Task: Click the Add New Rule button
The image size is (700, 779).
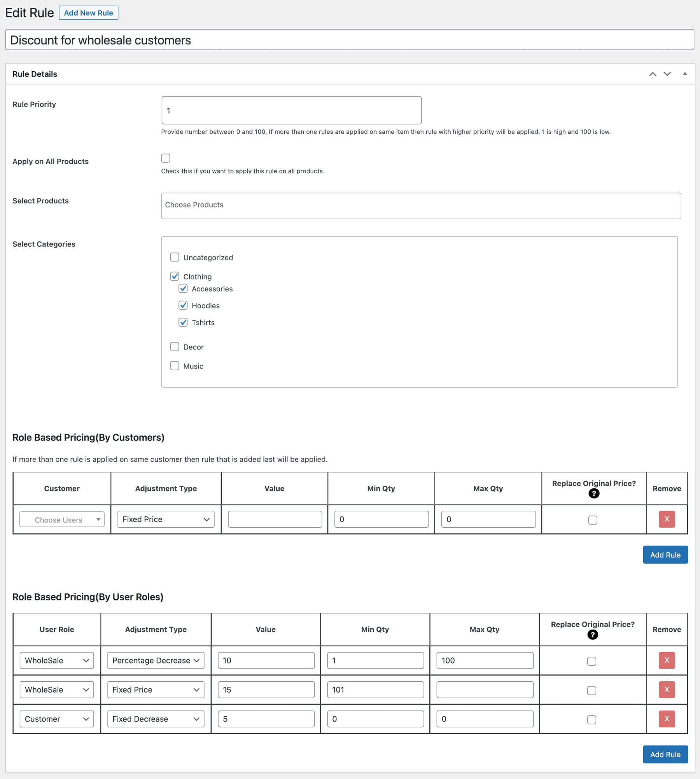Action: click(x=88, y=12)
